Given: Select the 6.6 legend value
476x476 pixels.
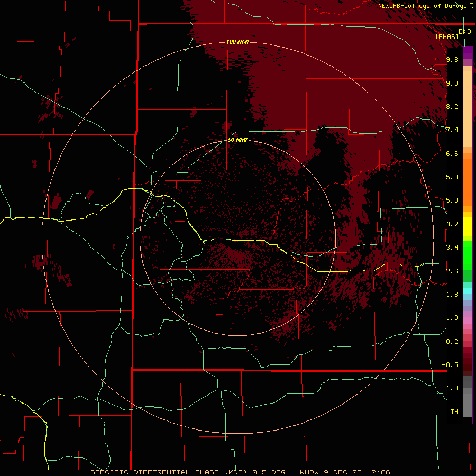Looking at the screenshot, I should [x=452, y=153].
